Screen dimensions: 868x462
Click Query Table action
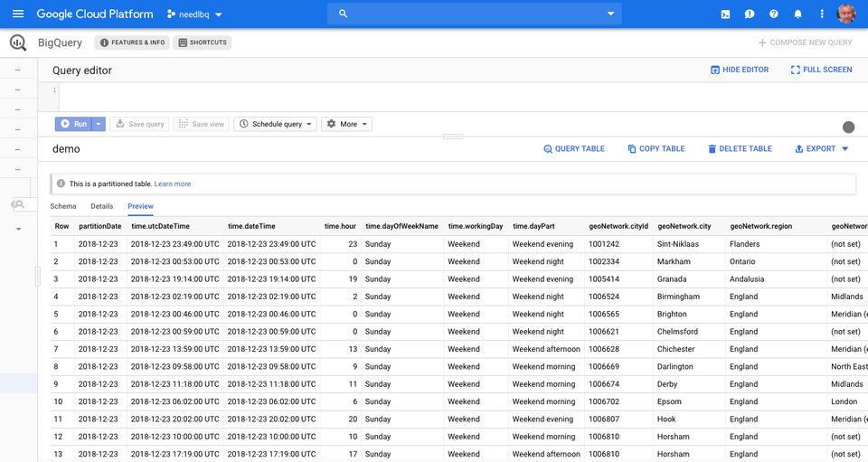574,149
